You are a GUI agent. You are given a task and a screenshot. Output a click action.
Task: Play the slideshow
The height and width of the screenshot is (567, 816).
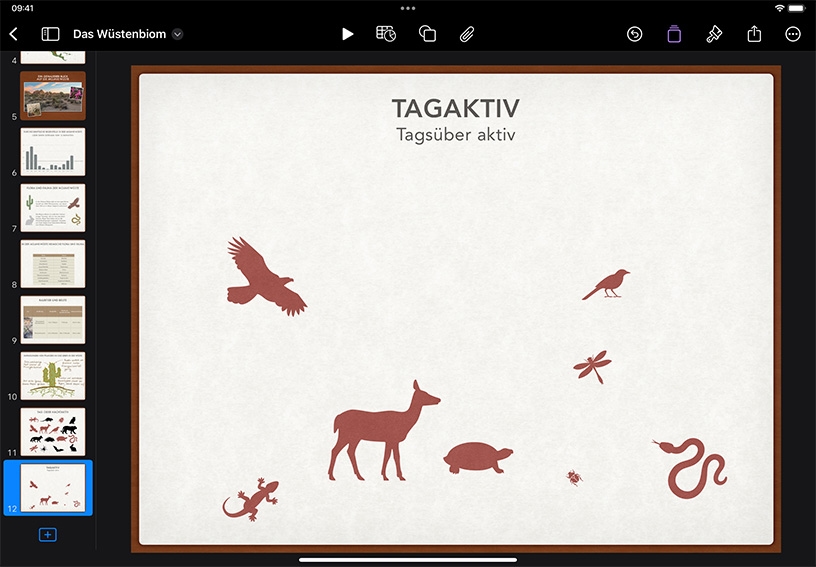click(x=348, y=34)
